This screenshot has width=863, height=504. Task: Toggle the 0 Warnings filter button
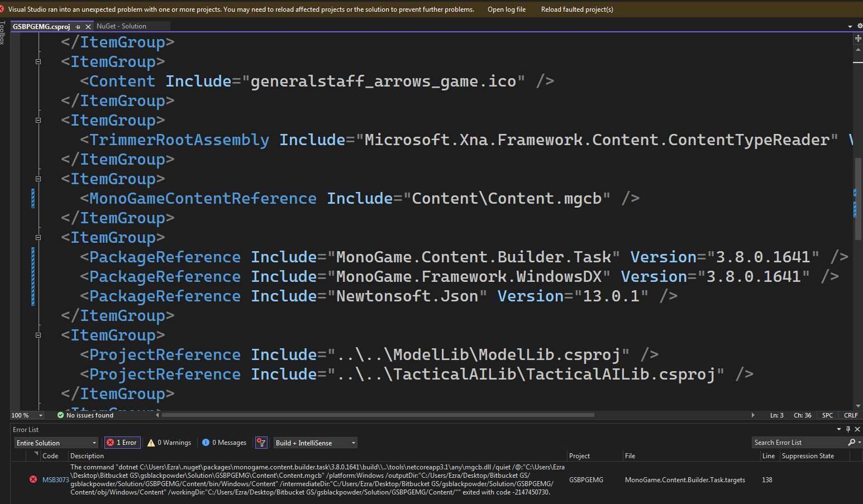coord(170,443)
